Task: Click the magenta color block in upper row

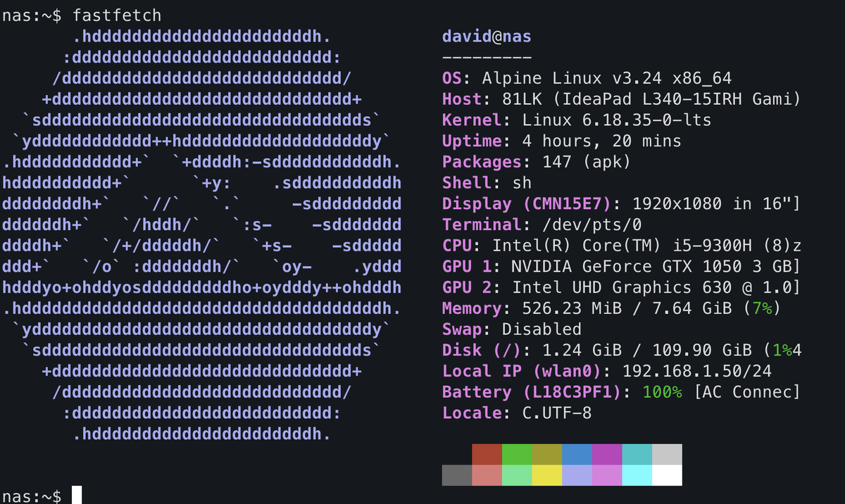Action: pos(607,454)
